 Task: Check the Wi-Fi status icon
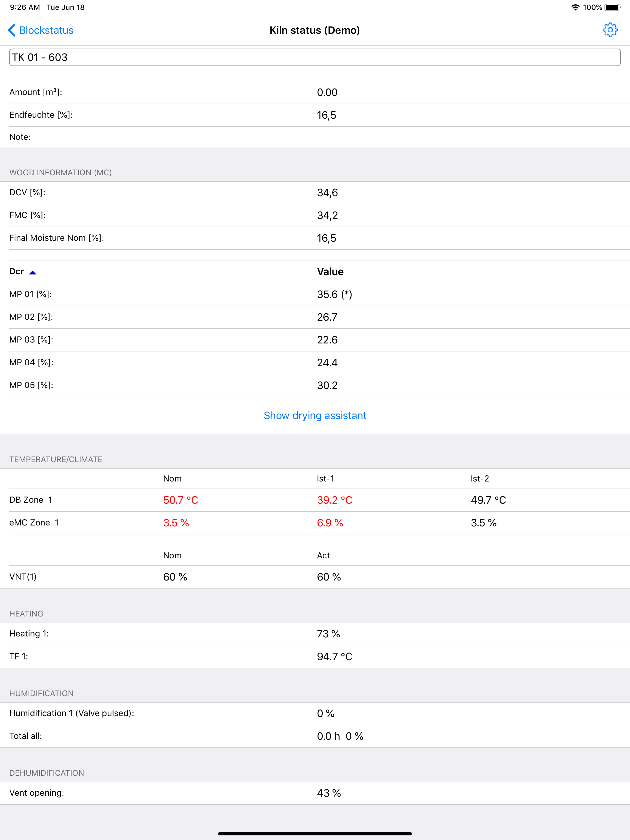click(575, 7)
